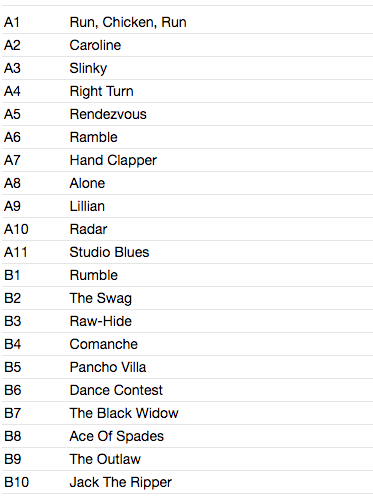Image resolution: width=373 pixels, height=497 pixels.
Task: Choose the track Right Turn
Action: point(101,91)
